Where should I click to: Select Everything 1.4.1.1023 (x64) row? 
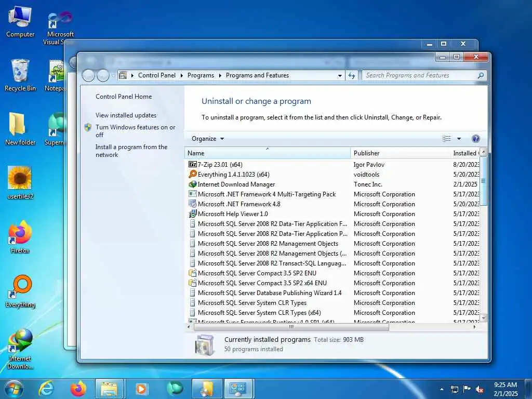332,175
